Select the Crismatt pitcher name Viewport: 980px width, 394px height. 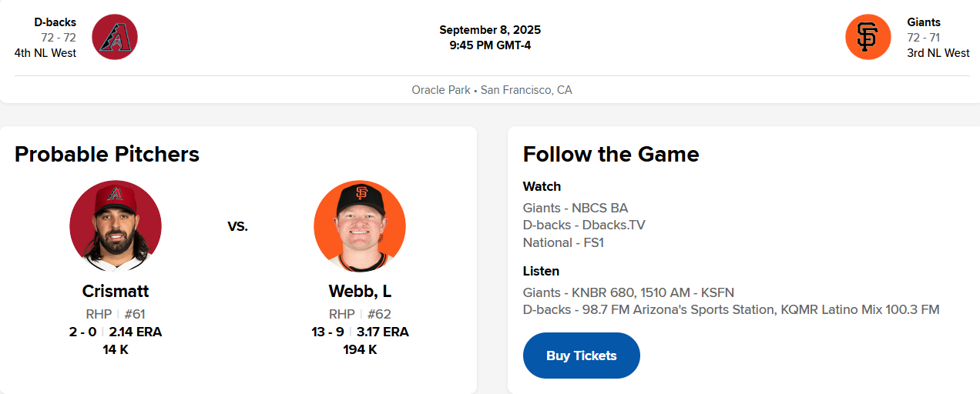tap(116, 291)
